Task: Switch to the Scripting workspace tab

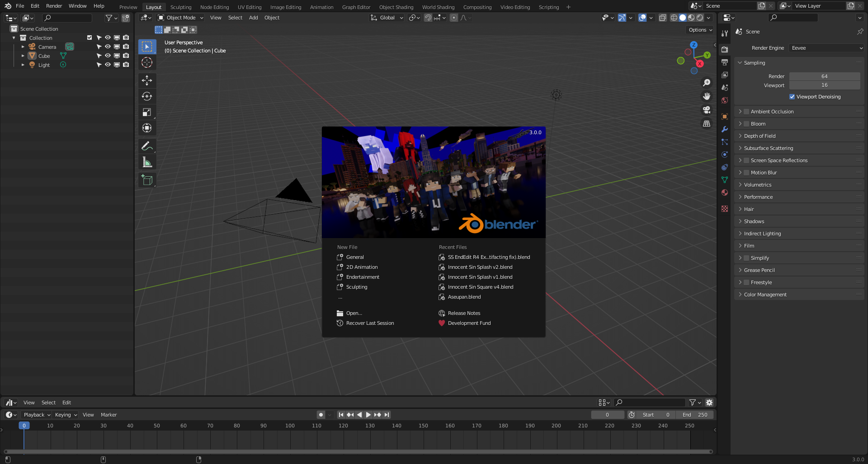Action: tap(549, 7)
